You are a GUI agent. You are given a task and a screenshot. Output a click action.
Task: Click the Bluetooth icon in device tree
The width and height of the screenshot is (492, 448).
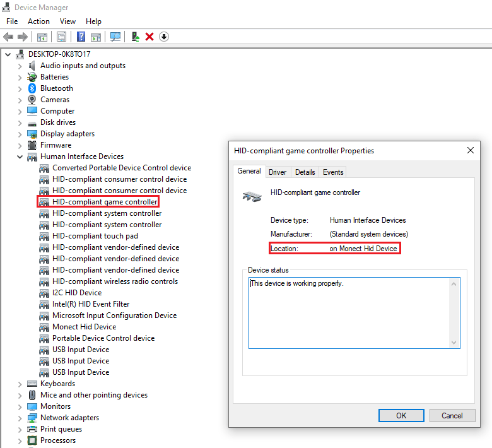[x=32, y=88]
